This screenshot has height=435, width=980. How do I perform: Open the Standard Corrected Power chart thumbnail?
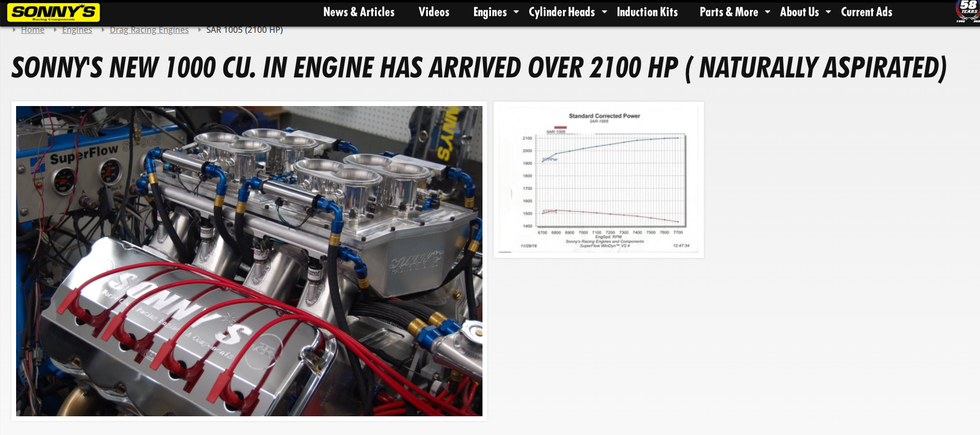coord(599,180)
